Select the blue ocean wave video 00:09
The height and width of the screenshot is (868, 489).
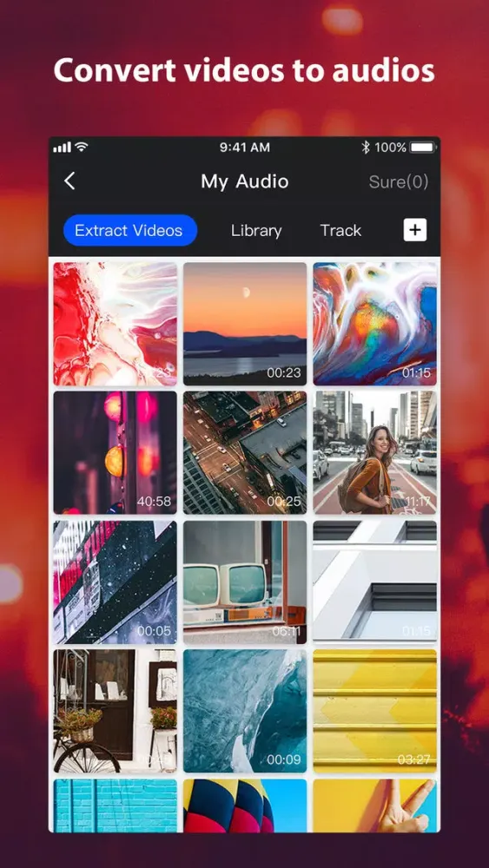pos(245,712)
